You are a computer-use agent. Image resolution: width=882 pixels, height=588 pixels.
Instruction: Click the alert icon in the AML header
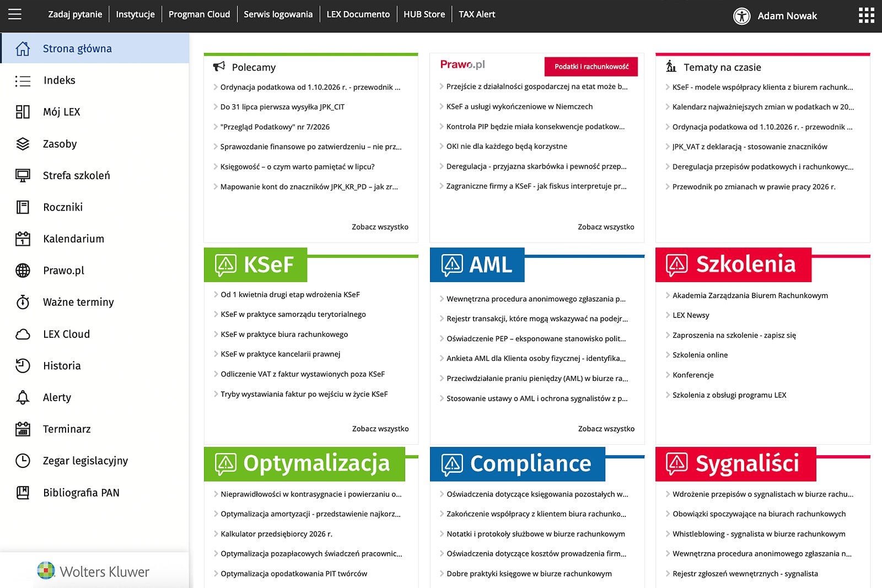pos(452,265)
